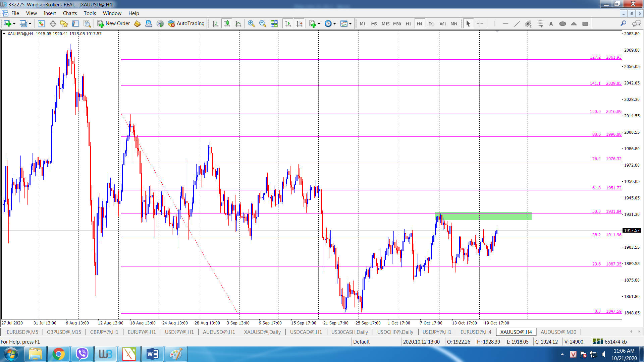Select the Horizontal Line drawing tool
This screenshot has width=644, height=362.
[x=505, y=23]
